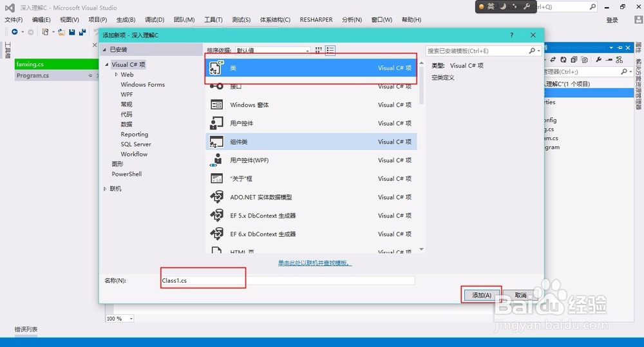Click the IME wrench settings icon
The image size is (644, 347).
click(527, 6)
